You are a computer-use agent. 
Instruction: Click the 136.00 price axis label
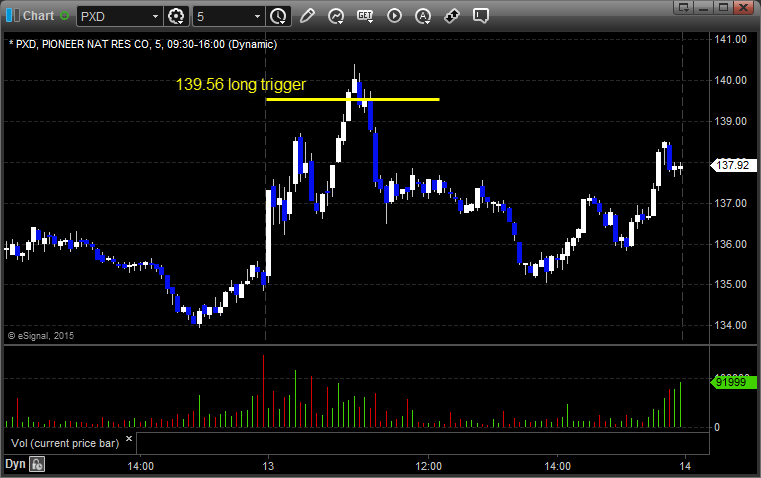(730, 244)
